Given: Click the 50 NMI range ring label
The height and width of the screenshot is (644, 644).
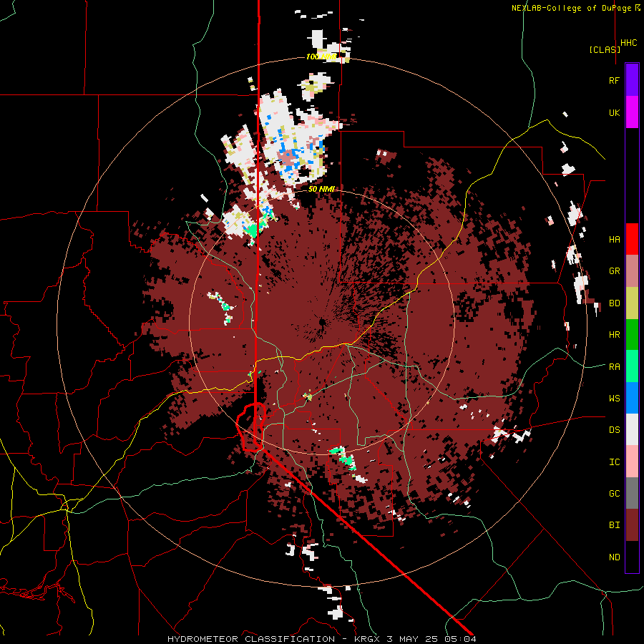Looking at the screenshot, I should [x=321, y=189].
